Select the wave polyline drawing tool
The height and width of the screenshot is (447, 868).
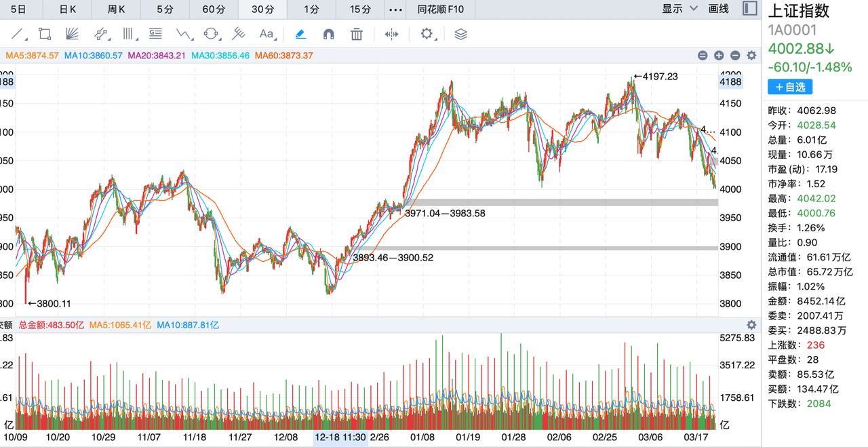[x=184, y=34]
